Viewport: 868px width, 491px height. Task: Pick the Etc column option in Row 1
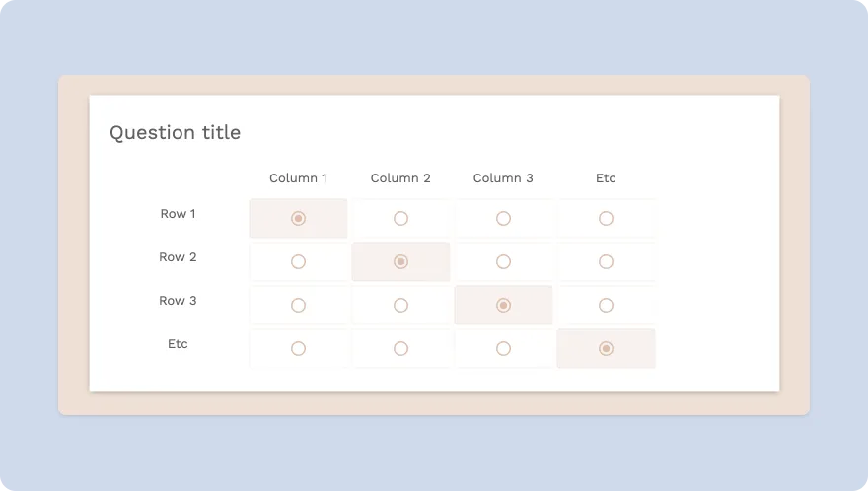(x=606, y=218)
